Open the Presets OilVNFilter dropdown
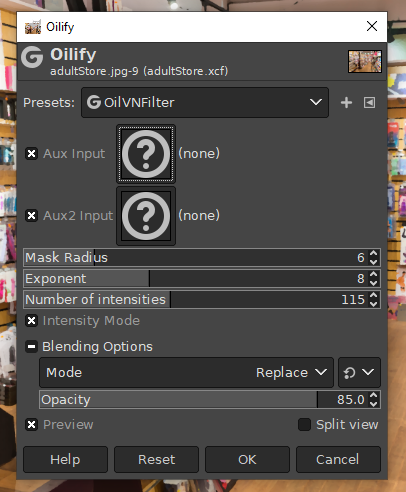This screenshot has height=492, width=406. [205, 102]
